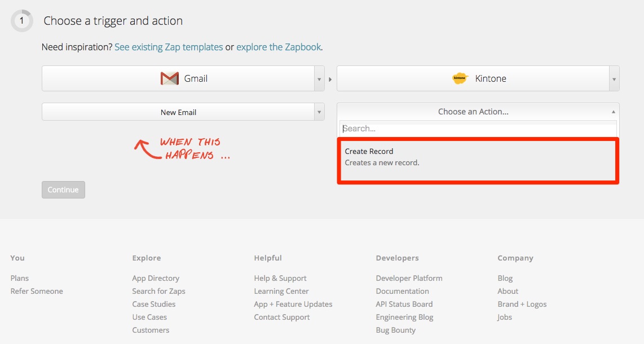Screen dimensions: 644x344
Task: Open Case Studies link
Action: [153, 304]
